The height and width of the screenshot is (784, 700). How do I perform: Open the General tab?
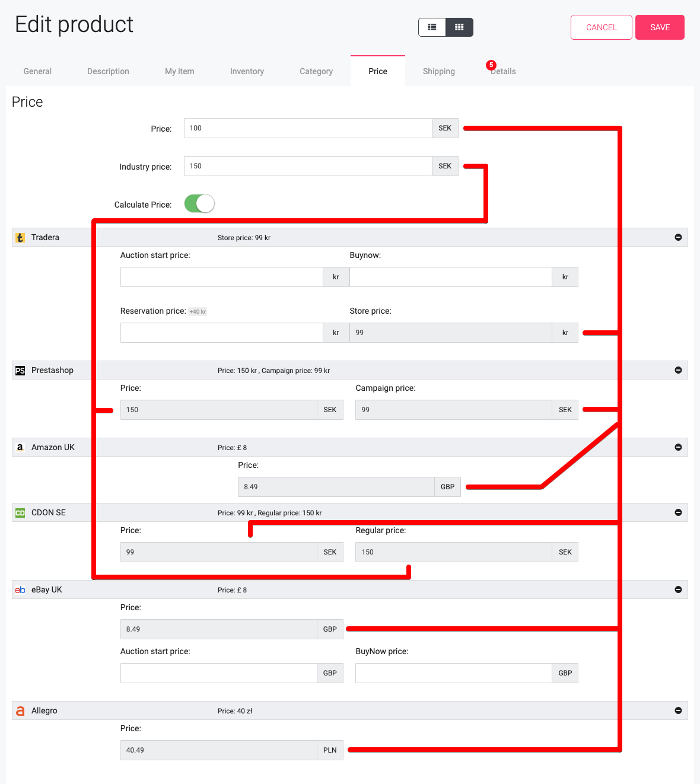point(37,71)
